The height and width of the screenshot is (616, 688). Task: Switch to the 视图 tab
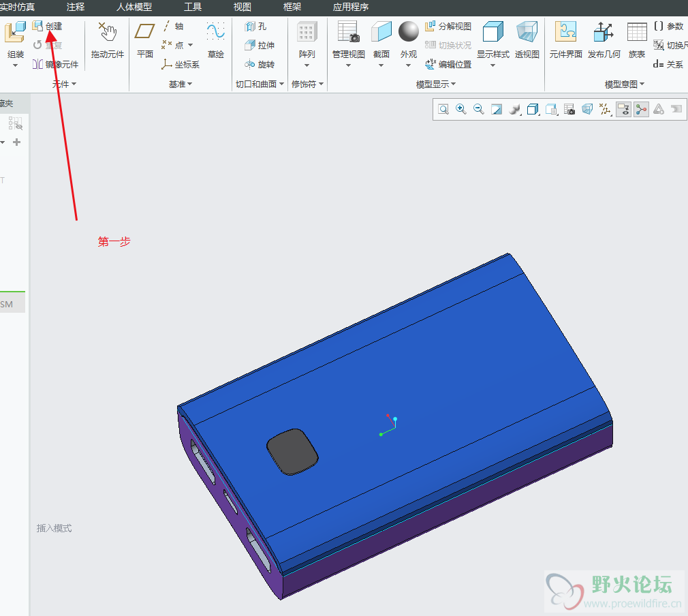point(243,7)
